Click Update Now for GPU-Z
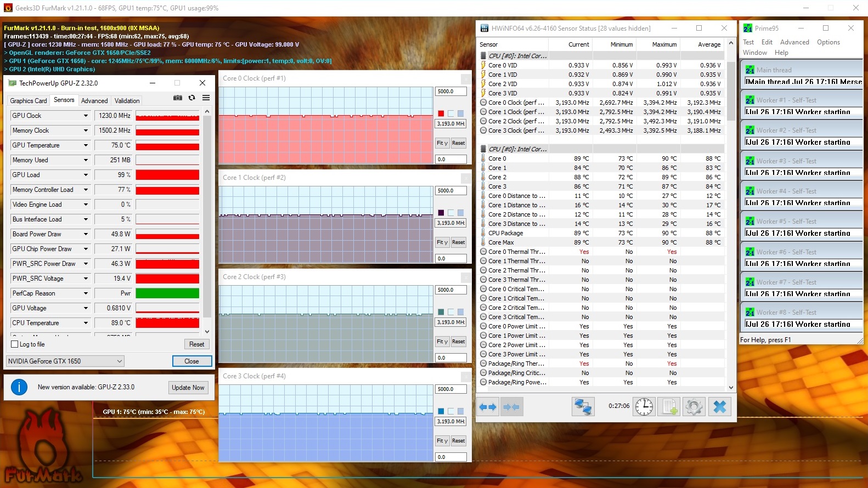Viewport: 868px width, 488px height. point(188,387)
